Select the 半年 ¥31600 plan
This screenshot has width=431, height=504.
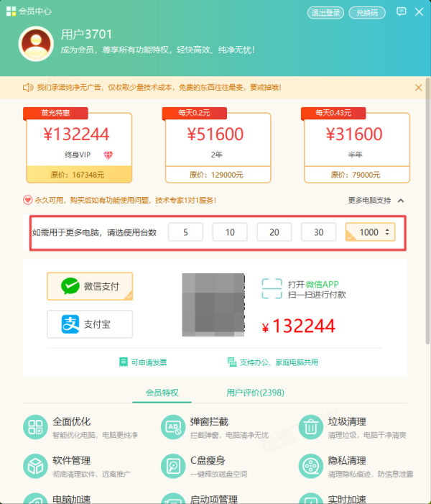(357, 147)
